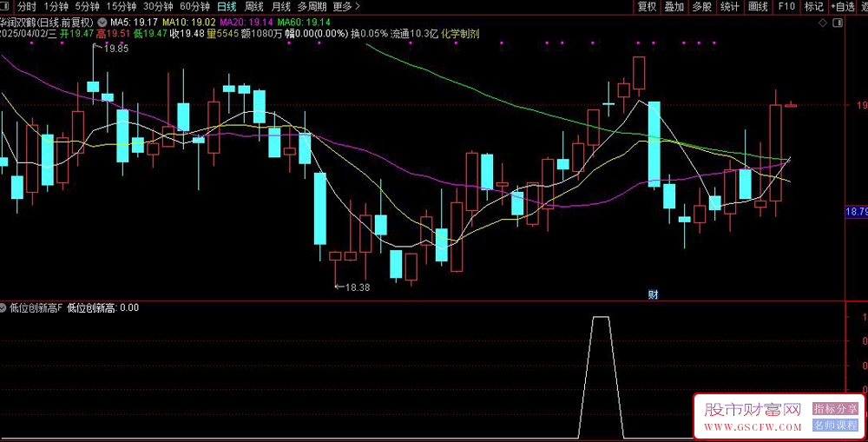Select the 1分钟 period tab
This screenshot has width=868, height=442.
click(56, 7)
